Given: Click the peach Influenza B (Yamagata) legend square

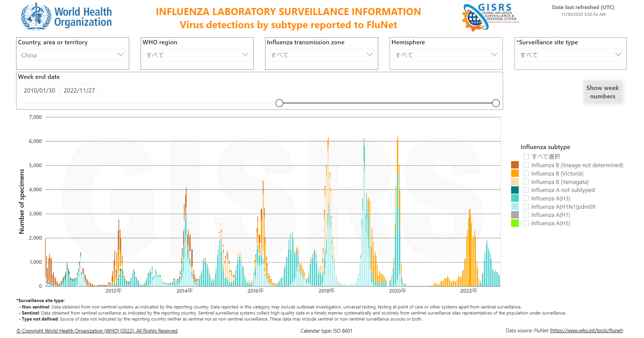Looking at the screenshot, I should (515, 182).
